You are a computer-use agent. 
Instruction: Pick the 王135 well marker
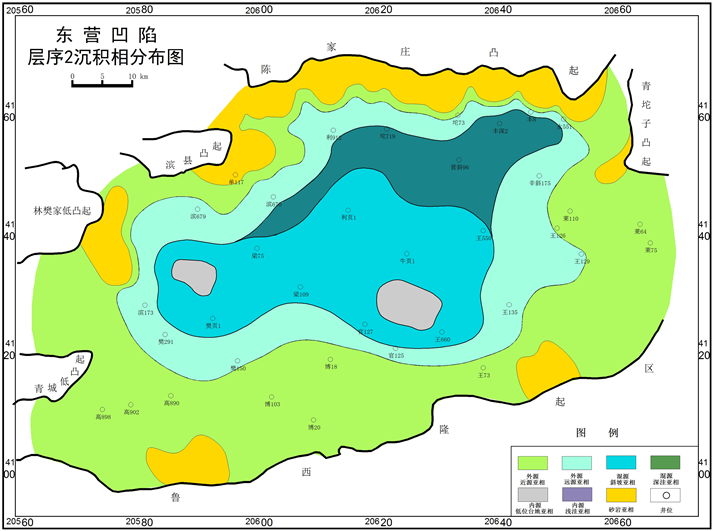tap(510, 305)
